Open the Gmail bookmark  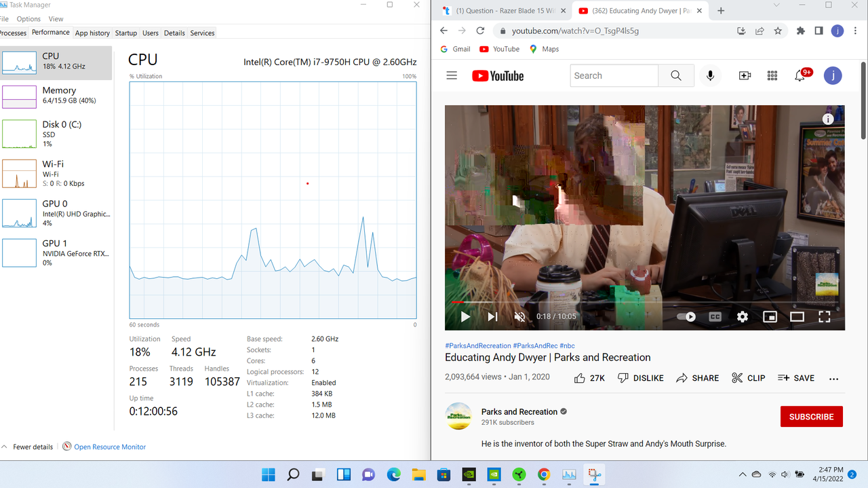pos(455,49)
